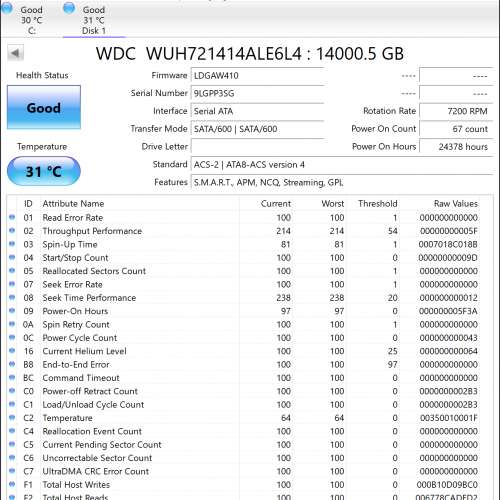
Task: Click the status dot for Command Timeout
Action: [12, 377]
